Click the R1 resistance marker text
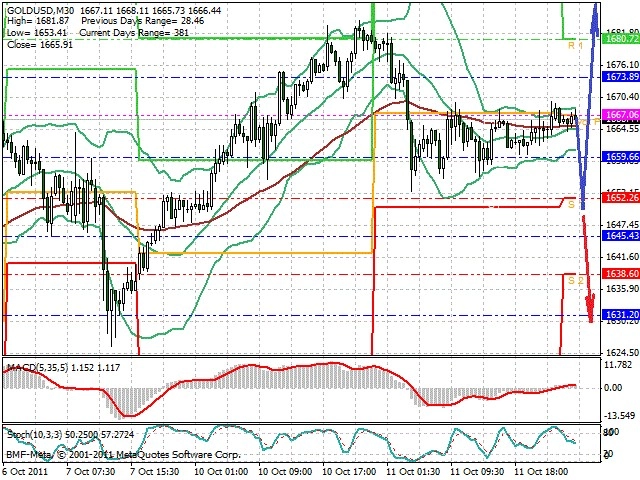 coord(576,45)
